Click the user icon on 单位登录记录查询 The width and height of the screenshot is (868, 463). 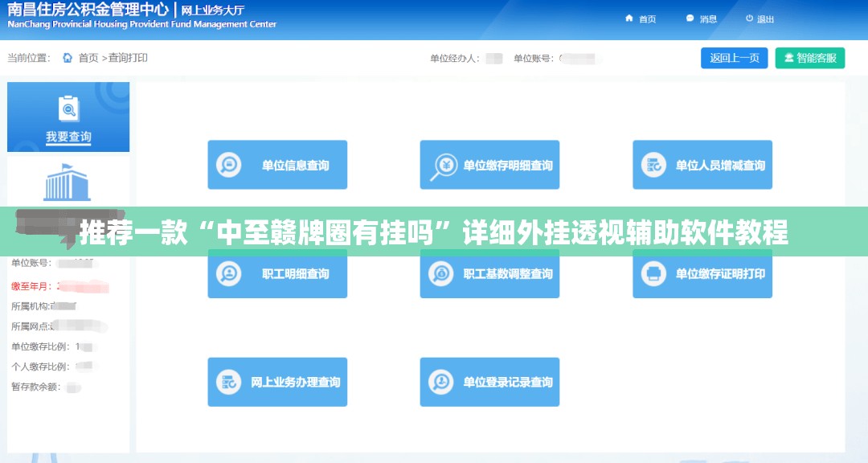tap(441, 382)
